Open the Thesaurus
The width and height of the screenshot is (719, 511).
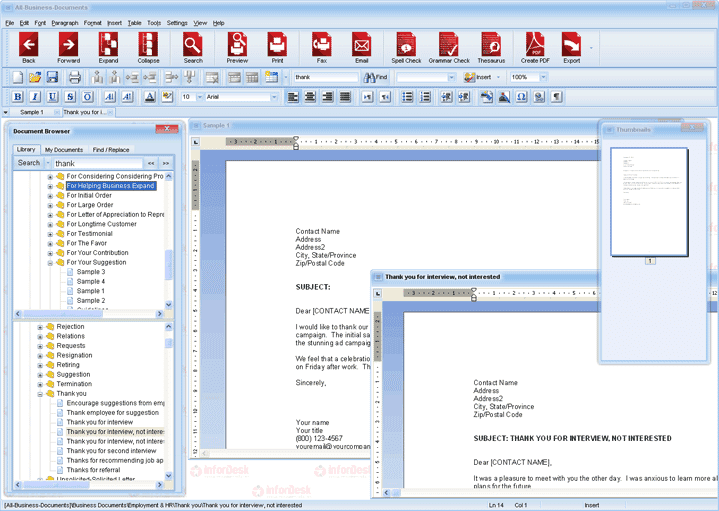(x=491, y=47)
